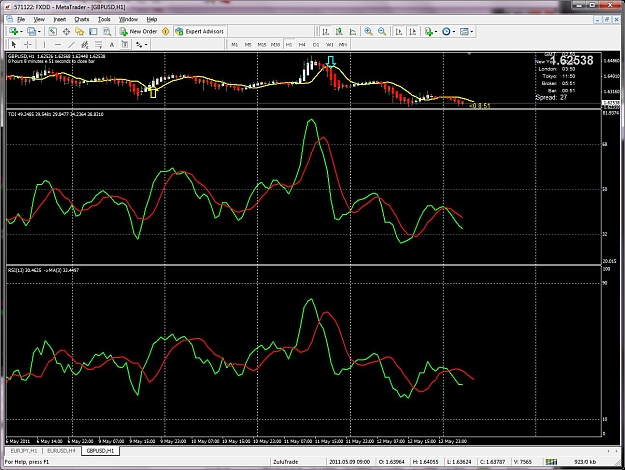Open a new chart window
Image resolution: width=625 pixels, height=470 pixels.
[x=14, y=31]
